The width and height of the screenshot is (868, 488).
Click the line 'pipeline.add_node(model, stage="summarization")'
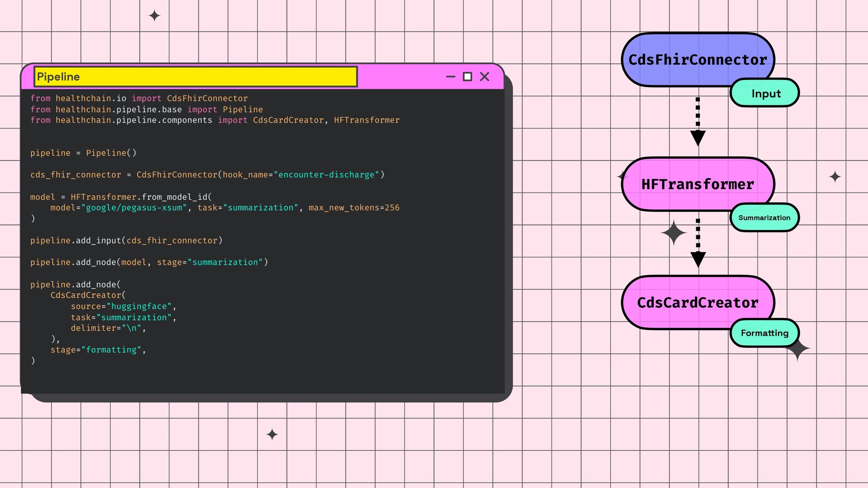(x=149, y=263)
